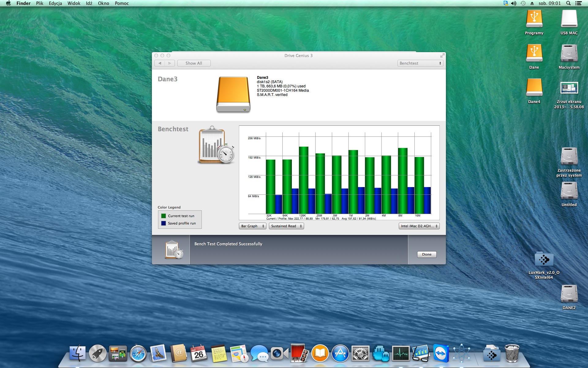This screenshot has width=588, height=368.
Task: Enter full screen with the window's arrows button
Action: [442, 56]
